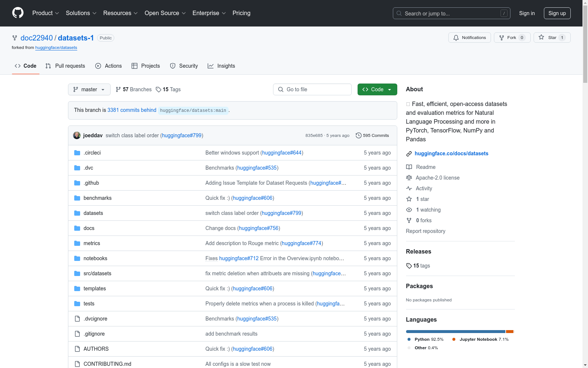Screen dimensions: 588x368
Task: Open the Enterprise dropdown
Action: pos(209,13)
